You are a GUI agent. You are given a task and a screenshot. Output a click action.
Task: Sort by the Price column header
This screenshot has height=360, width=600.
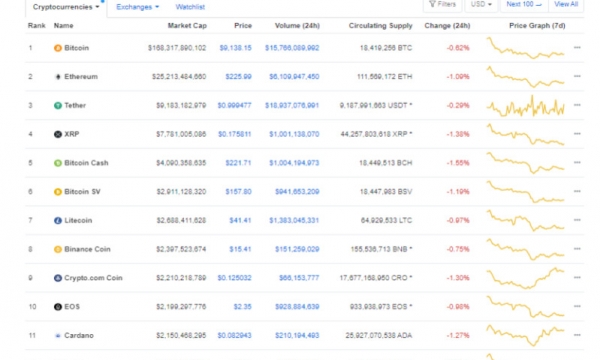243,26
